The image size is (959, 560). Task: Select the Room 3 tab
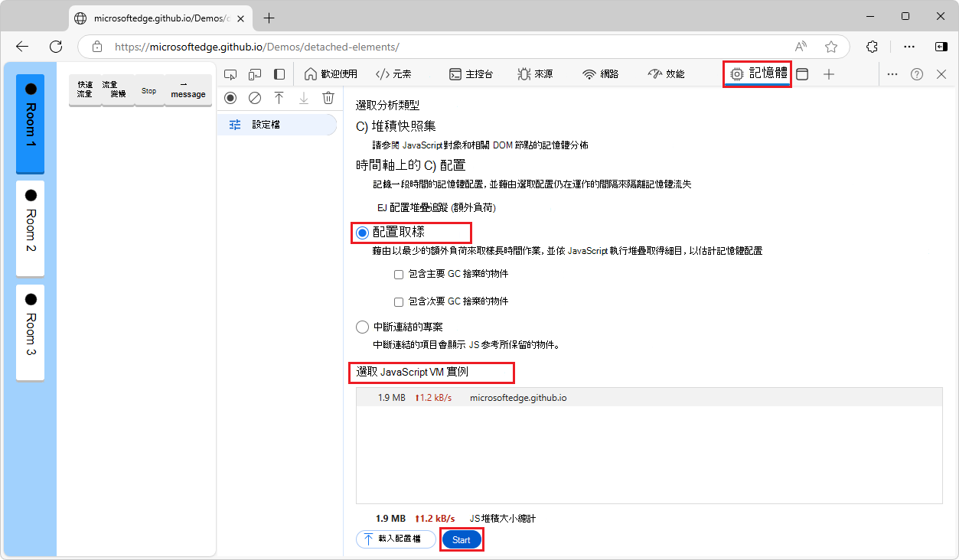point(30,332)
